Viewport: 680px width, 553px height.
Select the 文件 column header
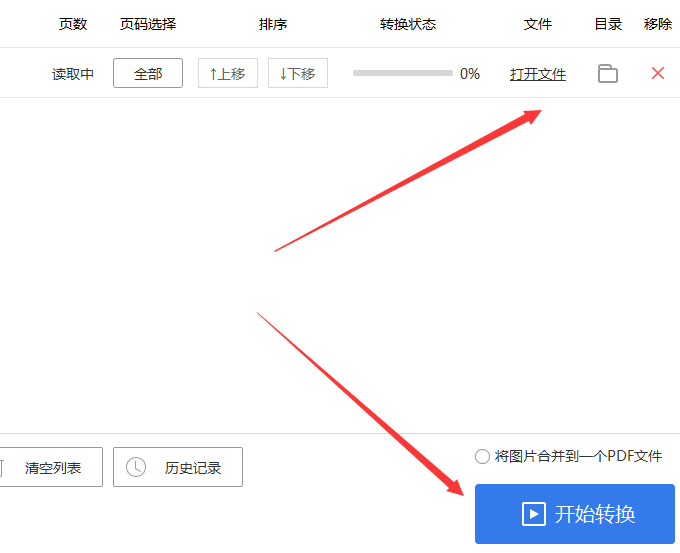point(538,24)
